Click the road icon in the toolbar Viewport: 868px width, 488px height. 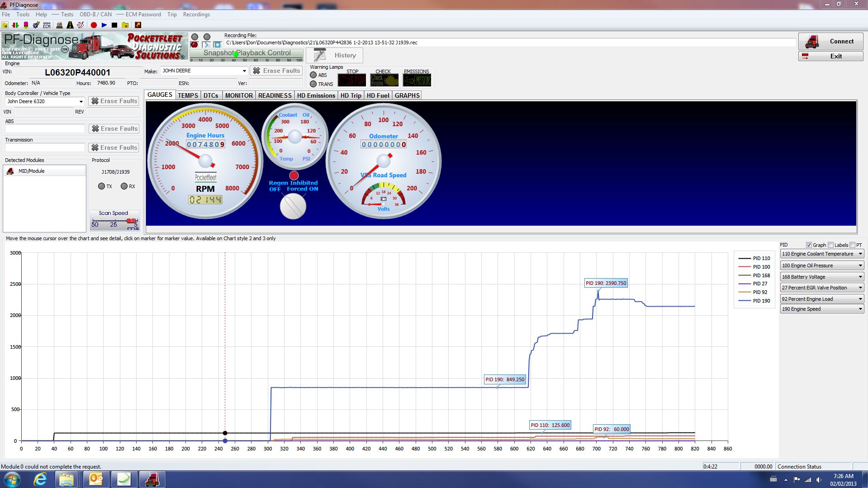[70, 25]
